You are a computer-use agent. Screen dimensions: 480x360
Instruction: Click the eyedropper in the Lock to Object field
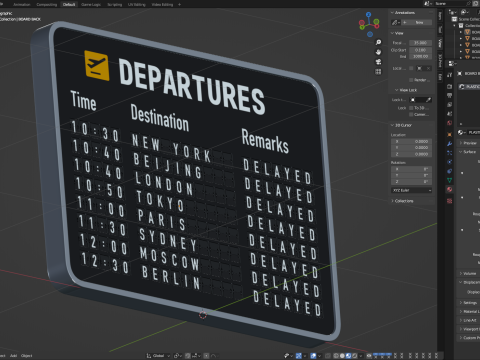[428, 100]
